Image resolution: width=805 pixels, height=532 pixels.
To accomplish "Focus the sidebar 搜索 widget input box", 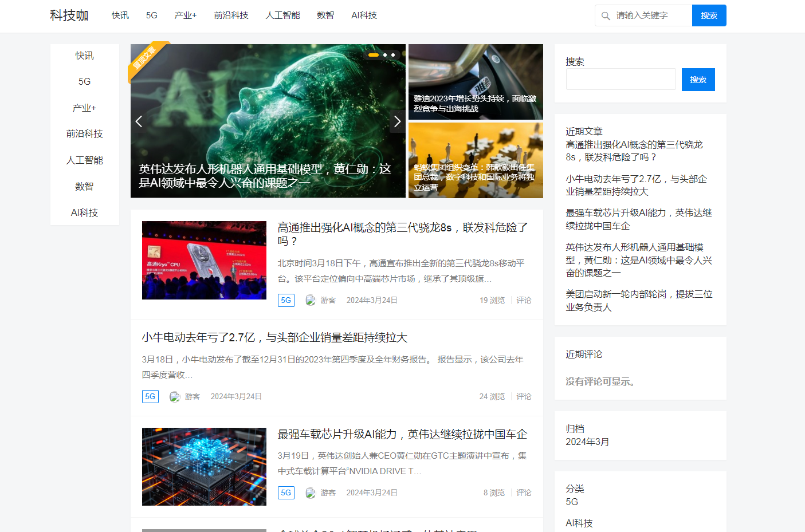I will (x=621, y=79).
